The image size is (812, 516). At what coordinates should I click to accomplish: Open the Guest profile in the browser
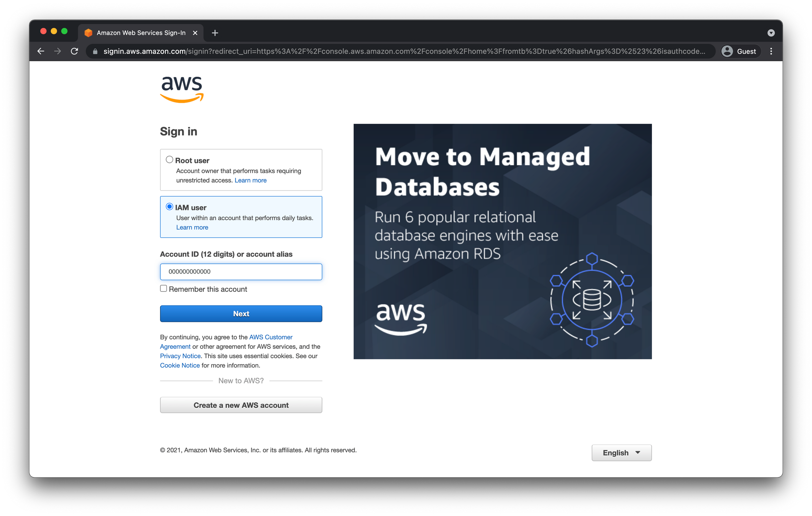point(740,51)
